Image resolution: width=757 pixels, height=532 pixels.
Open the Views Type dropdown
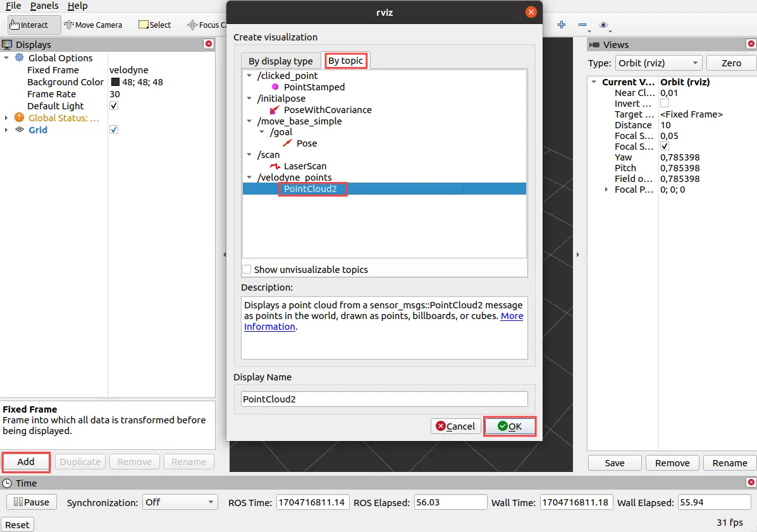[x=658, y=63]
